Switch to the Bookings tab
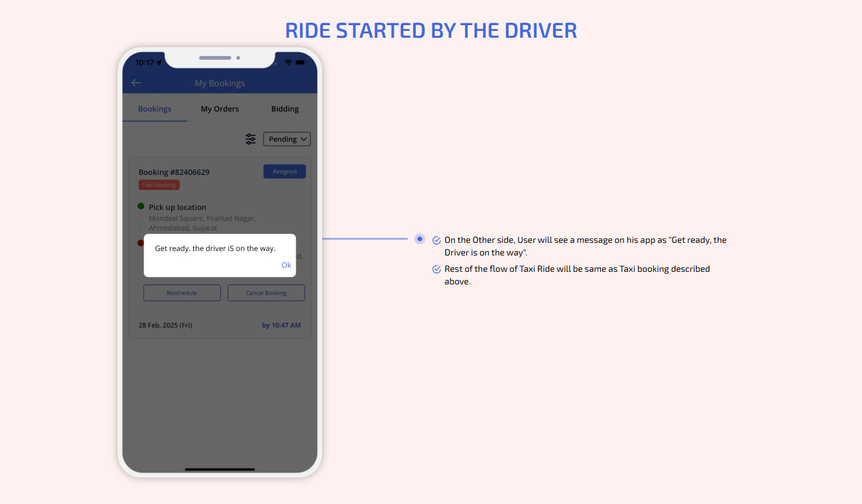Screen dimensions: 862x504 155,109
